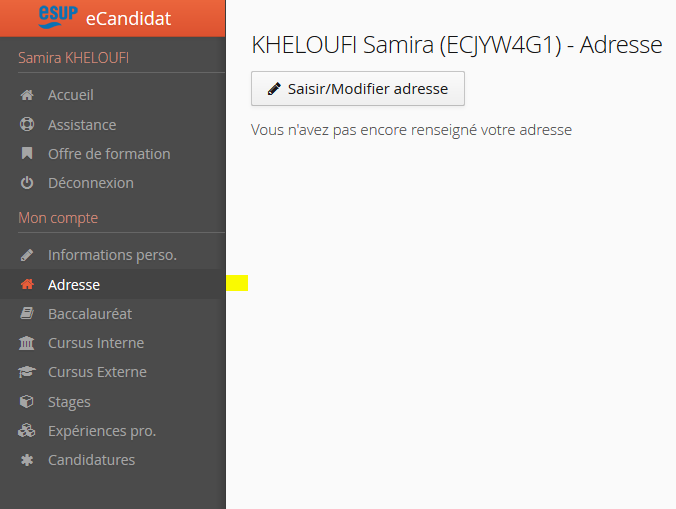Click the cubes icon beside Expériences pro.
The image size is (676, 509).
(x=27, y=431)
